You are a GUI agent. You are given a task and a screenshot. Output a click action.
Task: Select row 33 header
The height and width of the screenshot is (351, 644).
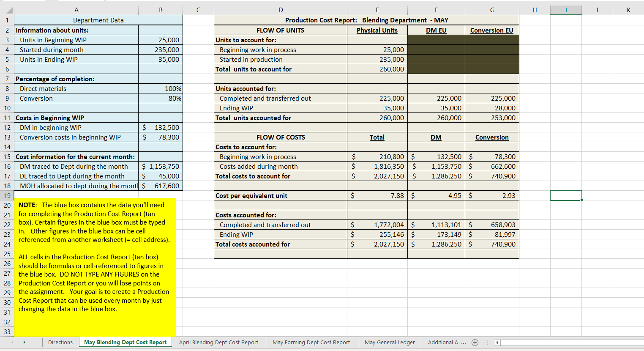7,332
